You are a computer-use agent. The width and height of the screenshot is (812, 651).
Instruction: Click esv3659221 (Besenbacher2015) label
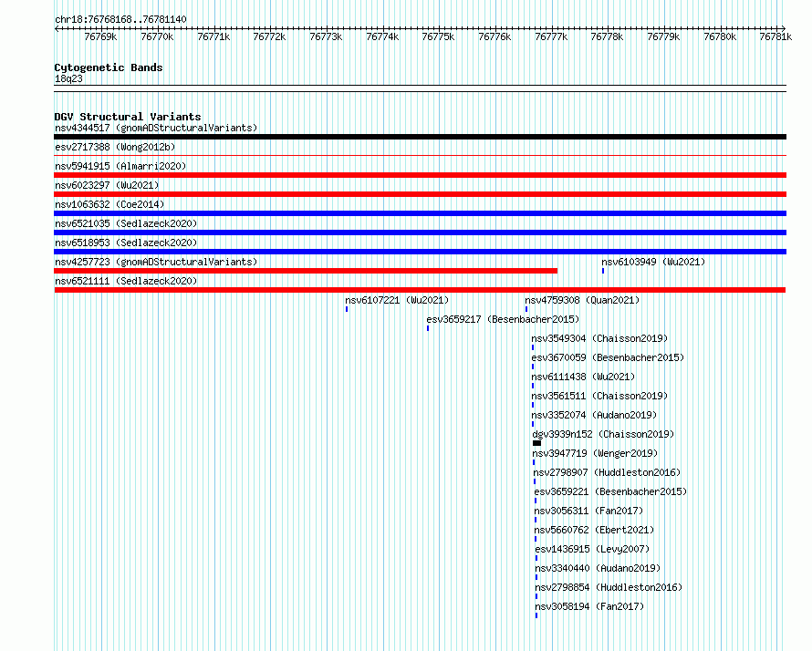tap(610, 491)
